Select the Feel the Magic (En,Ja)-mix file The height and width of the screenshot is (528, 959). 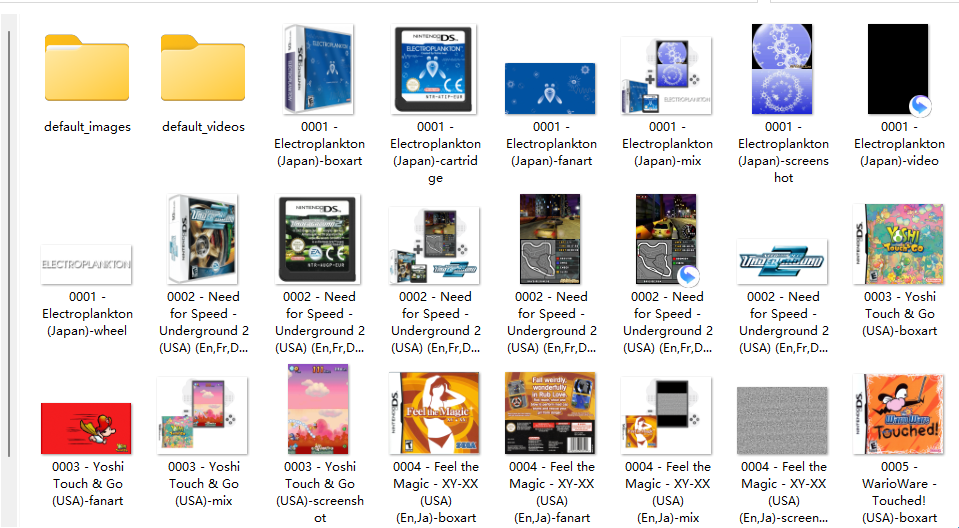pos(666,414)
